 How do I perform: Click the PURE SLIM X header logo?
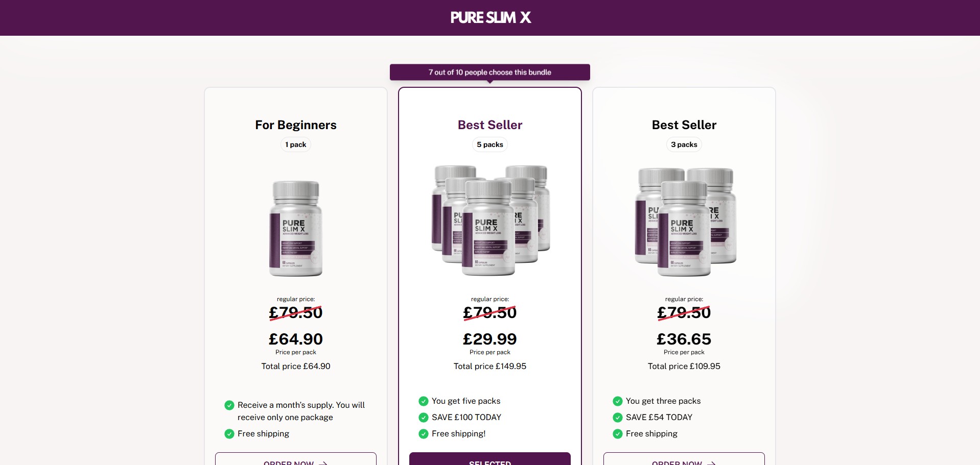(490, 18)
